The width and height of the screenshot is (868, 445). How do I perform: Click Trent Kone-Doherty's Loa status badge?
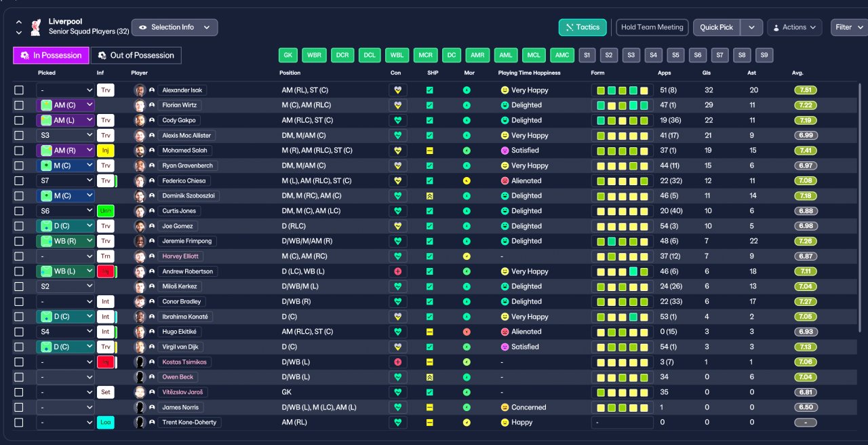click(105, 423)
